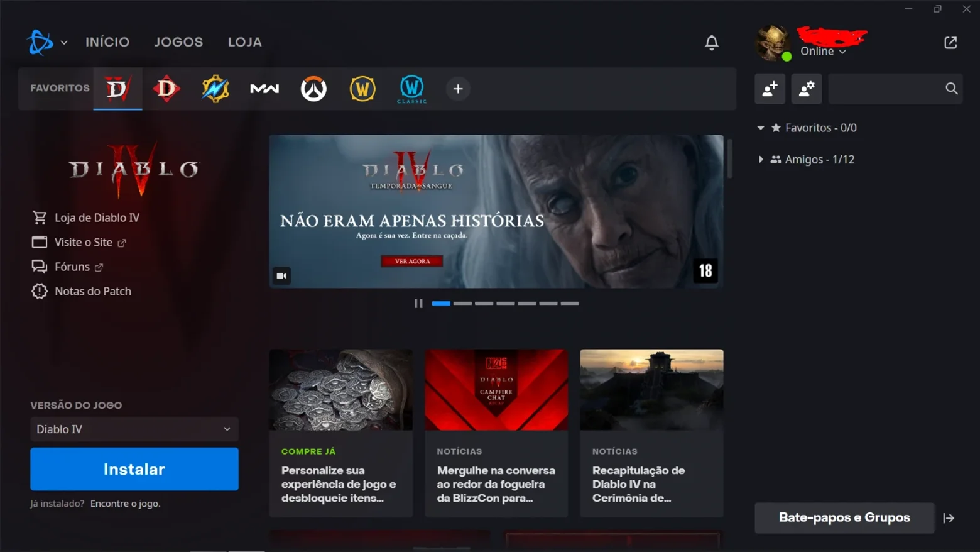Select the second carousel slide indicator
Viewport: 980px width, 552px height.
[462, 303]
